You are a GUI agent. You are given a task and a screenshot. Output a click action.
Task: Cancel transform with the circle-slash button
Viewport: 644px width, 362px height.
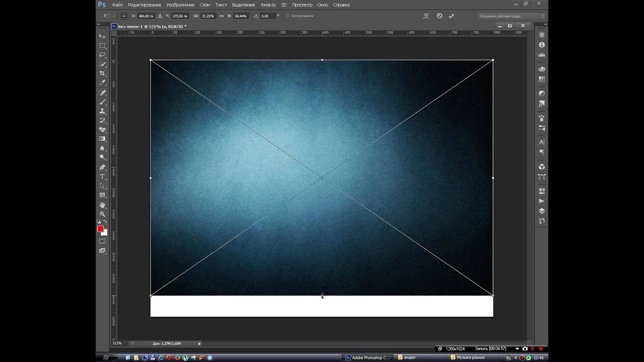tap(439, 16)
